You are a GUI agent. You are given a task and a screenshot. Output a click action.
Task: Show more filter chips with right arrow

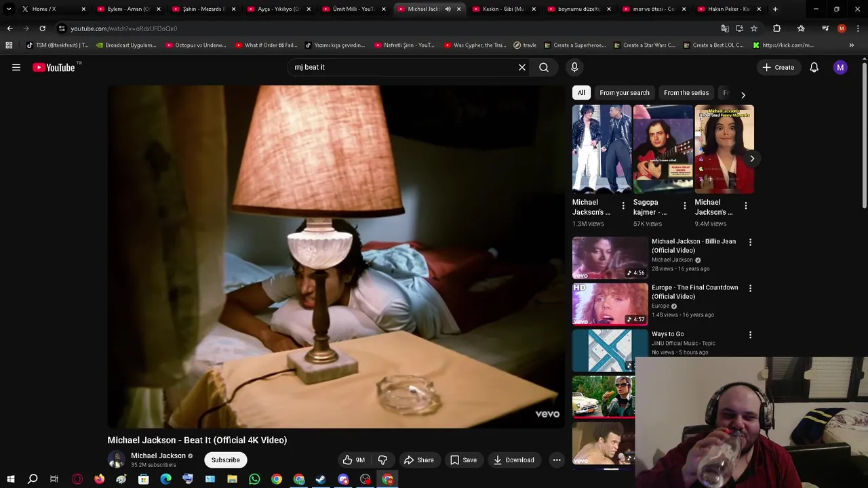(x=743, y=95)
